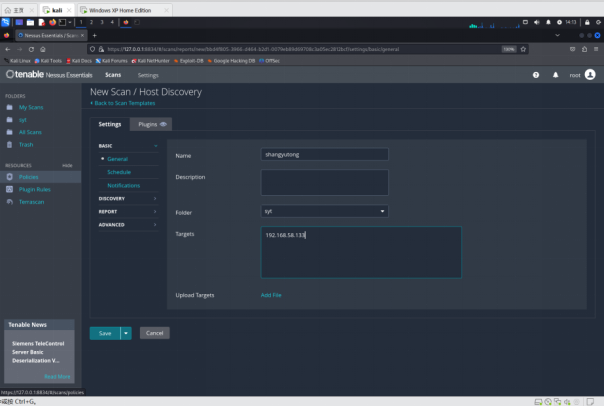Go back in Firefox
This screenshot has width=605, height=406.
(8, 49)
